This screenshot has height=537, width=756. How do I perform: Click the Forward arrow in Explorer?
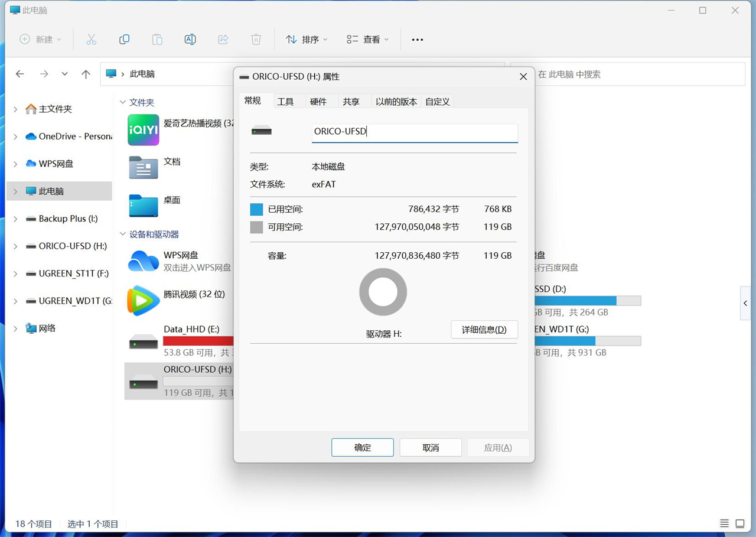(x=44, y=74)
